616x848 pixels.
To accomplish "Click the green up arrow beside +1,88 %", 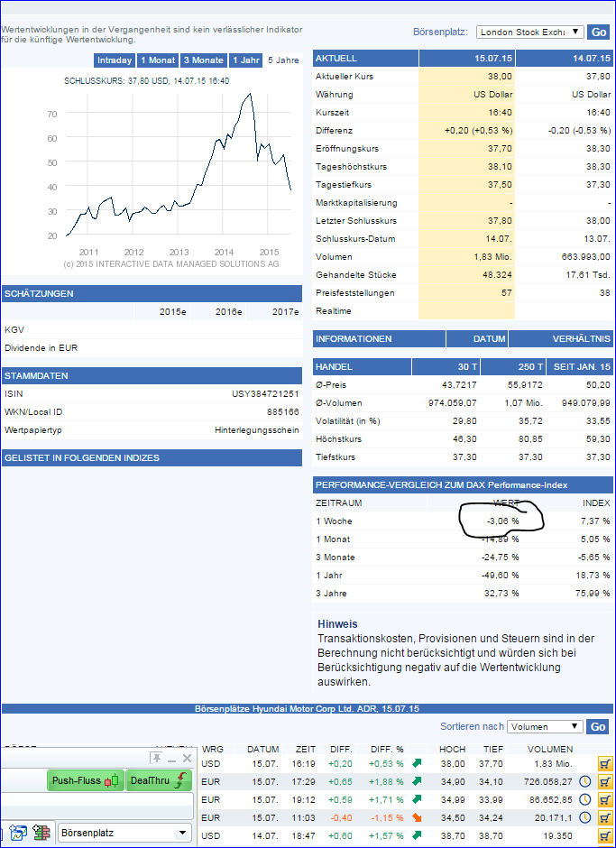I will [x=417, y=781].
